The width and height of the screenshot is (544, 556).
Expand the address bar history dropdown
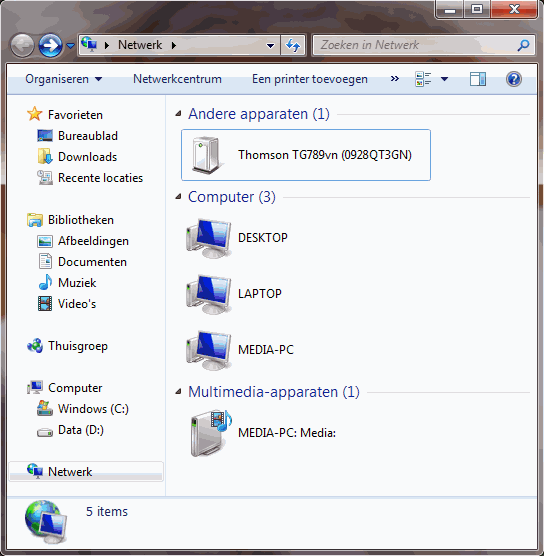[x=270, y=45]
